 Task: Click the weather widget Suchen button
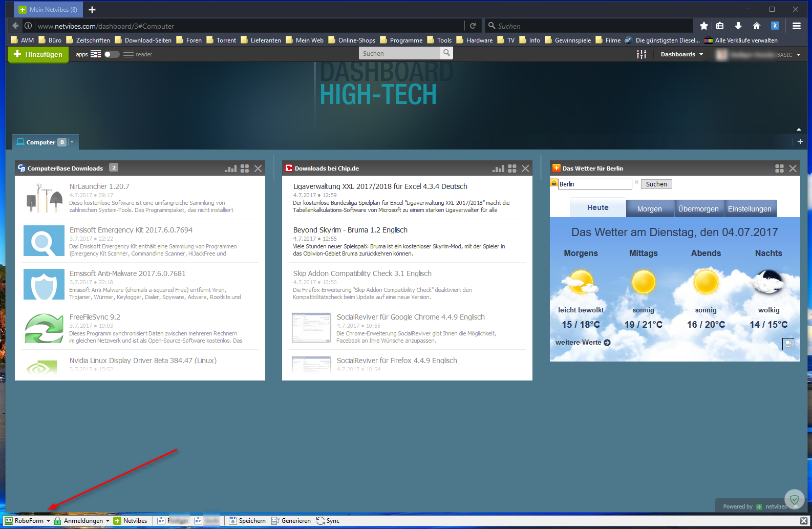(x=656, y=184)
